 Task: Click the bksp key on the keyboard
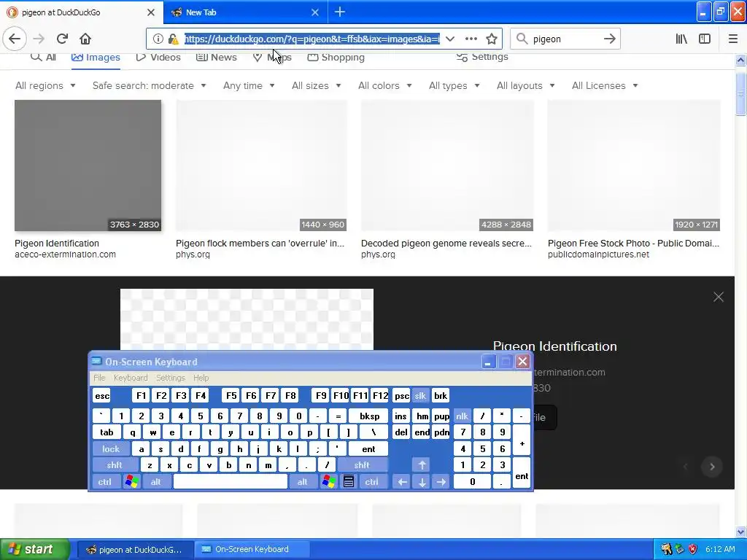(x=369, y=416)
